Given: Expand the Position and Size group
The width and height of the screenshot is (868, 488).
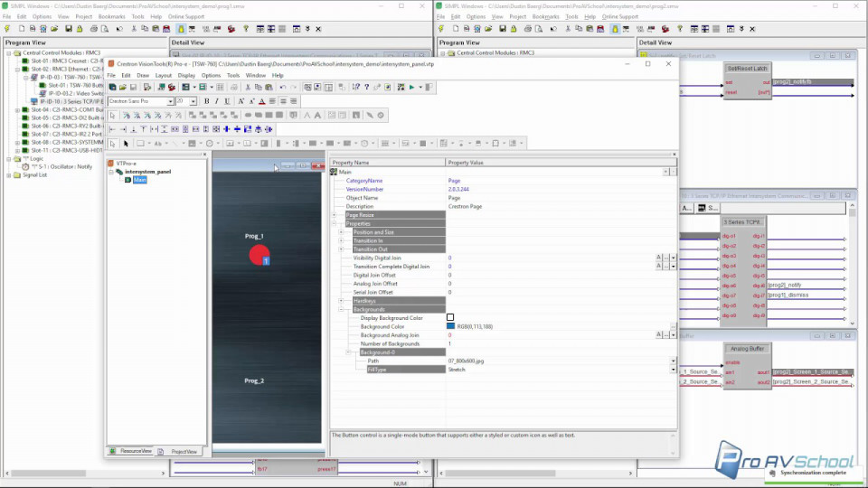Looking at the screenshot, I should (x=342, y=232).
